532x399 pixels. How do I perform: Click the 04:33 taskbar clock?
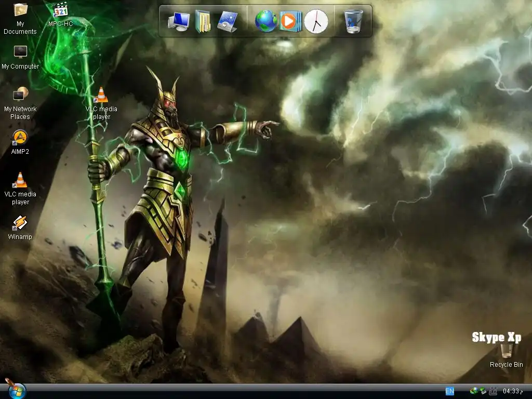tap(513, 391)
